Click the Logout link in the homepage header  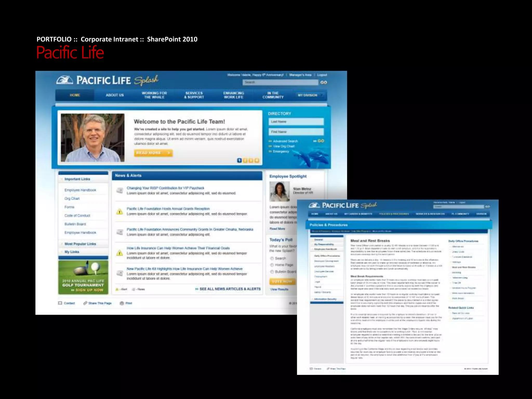[322, 75]
